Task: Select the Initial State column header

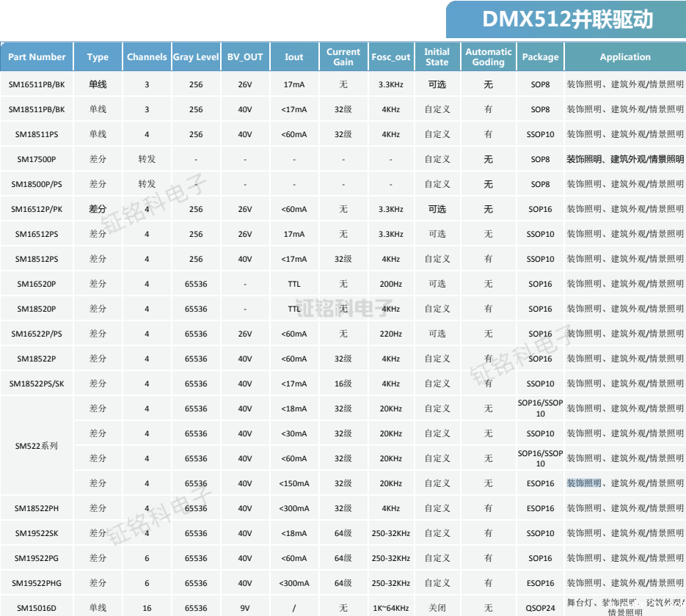Action: [x=437, y=56]
